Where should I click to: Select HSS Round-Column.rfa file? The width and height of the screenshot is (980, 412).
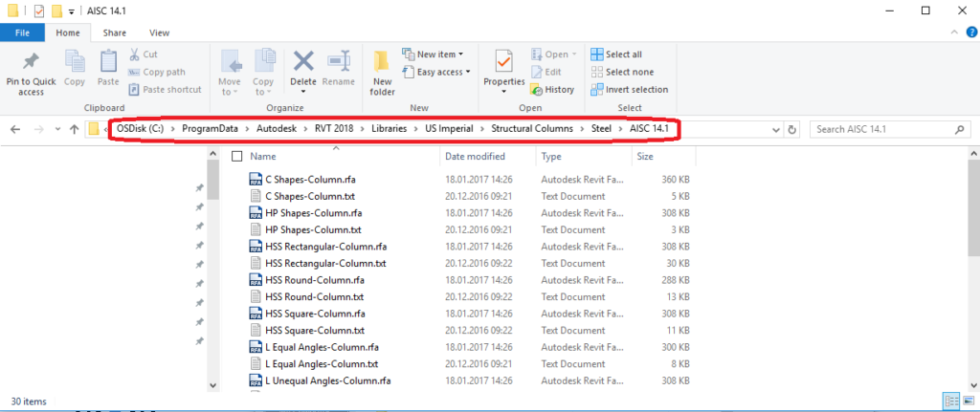click(x=314, y=280)
